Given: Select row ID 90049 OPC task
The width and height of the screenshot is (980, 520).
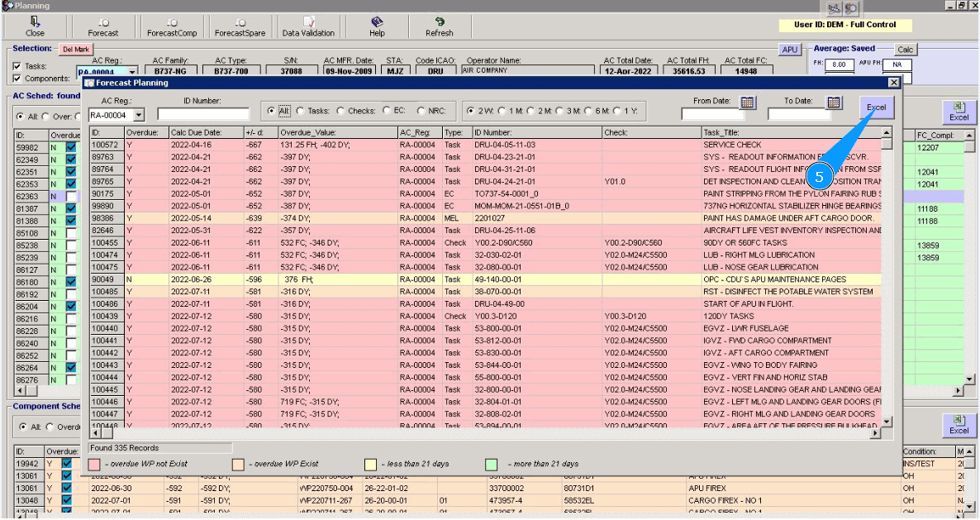Looking at the screenshot, I should (x=486, y=279).
